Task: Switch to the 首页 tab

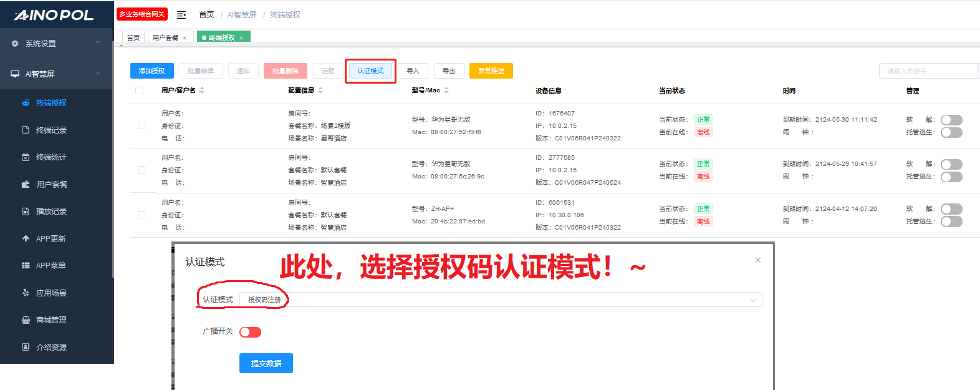Action: pyautogui.click(x=133, y=38)
